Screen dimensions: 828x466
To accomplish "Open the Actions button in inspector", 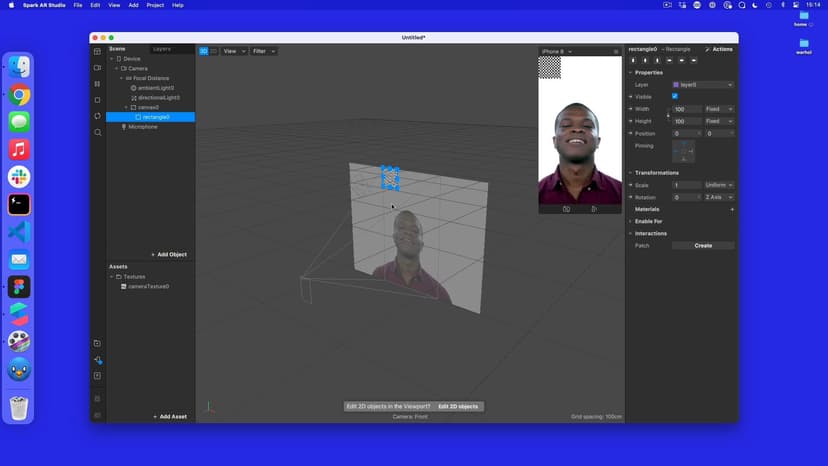I will 719,49.
